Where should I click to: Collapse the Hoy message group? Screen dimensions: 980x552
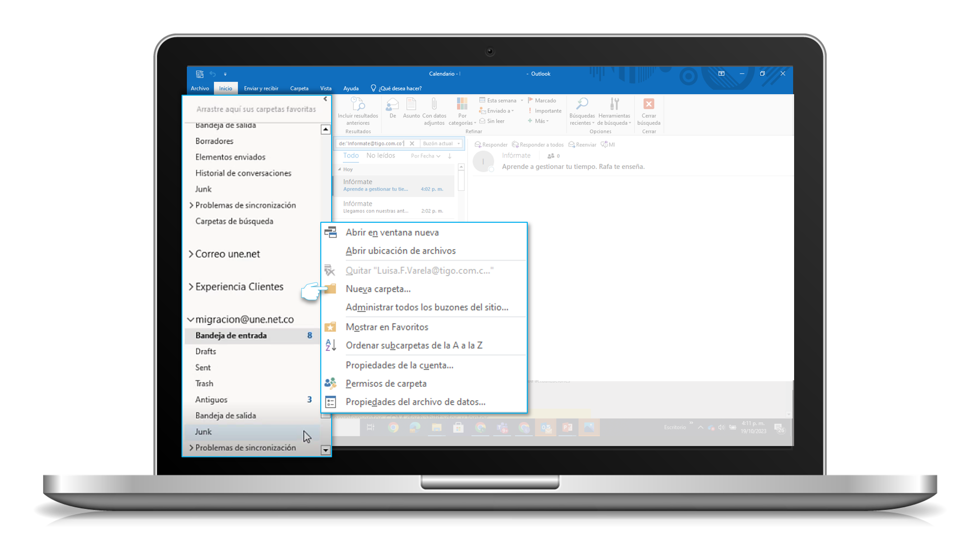coord(339,169)
